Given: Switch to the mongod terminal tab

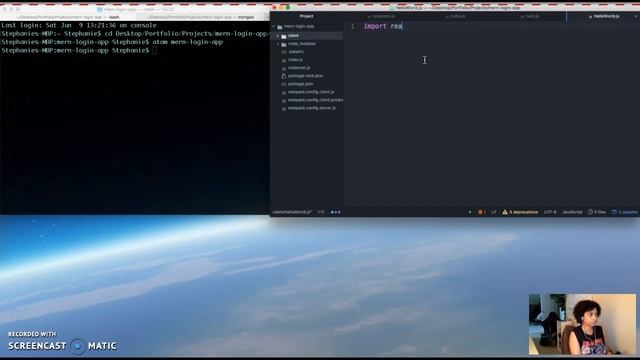Looking at the screenshot, I should click(x=201, y=17).
